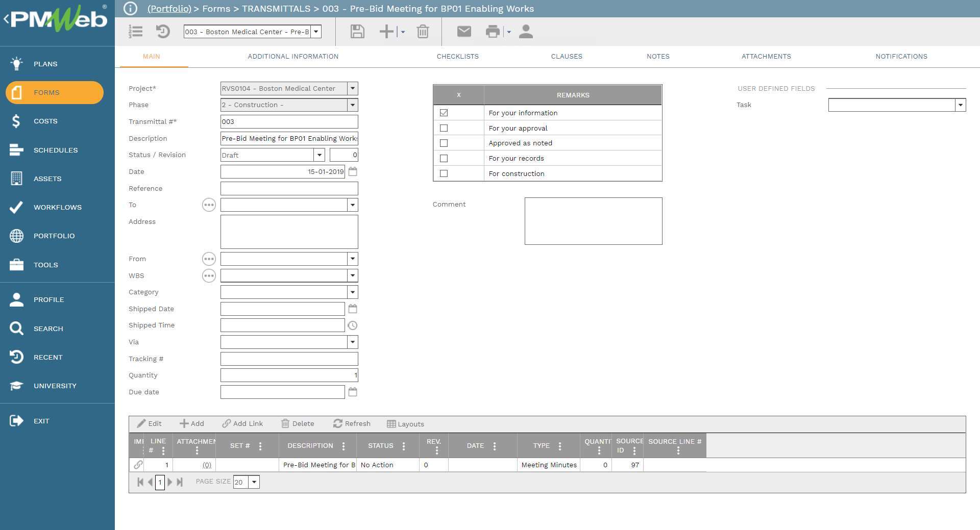The height and width of the screenshot is (530, 980).
Task: Open Set # column options menu
Action: 260,446
